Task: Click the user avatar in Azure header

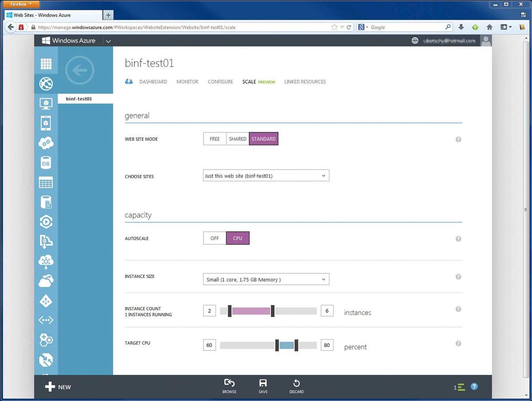Action: tap(486, 41)
